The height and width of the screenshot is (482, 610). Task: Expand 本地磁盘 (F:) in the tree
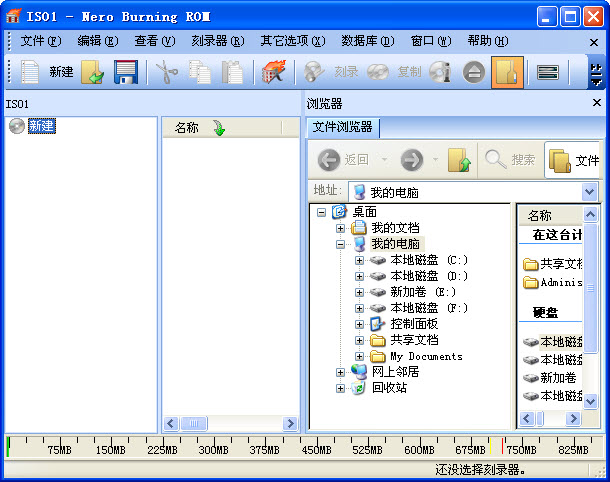coord(359,308)
